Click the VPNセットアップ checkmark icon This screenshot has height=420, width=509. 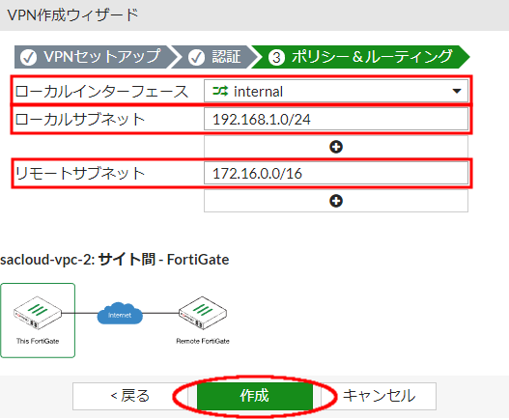point(29,57)
